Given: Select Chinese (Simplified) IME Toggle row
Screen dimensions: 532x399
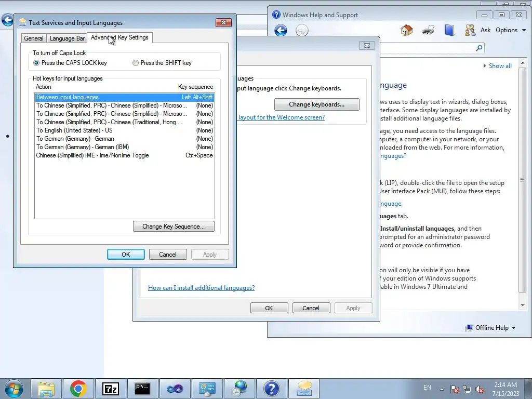Looking at the screenshot, I should (x=125, y=155).
